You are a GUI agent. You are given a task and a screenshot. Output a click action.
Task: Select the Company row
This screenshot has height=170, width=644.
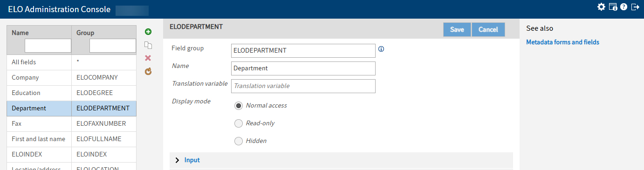(71, 78)
